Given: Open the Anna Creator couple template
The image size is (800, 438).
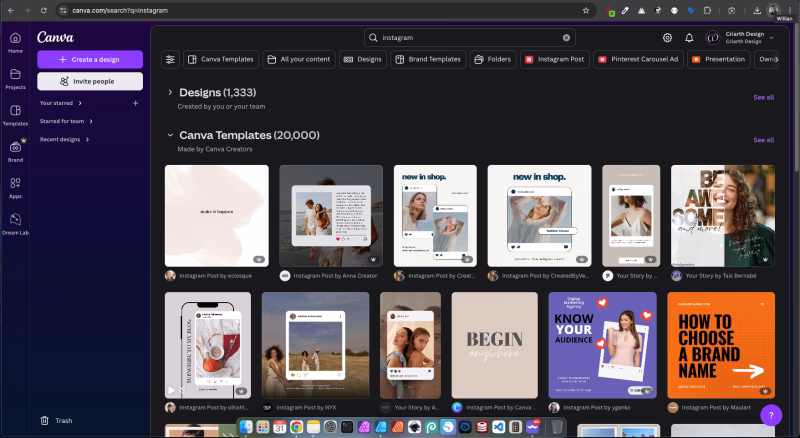Looking at the screenshot, I should (x=331, y=215).
